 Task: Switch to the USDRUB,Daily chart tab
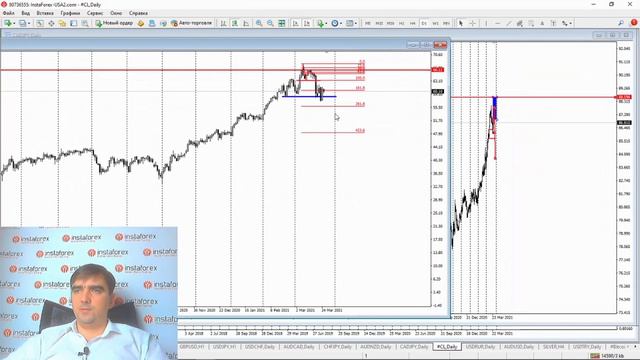click(480, 347)
